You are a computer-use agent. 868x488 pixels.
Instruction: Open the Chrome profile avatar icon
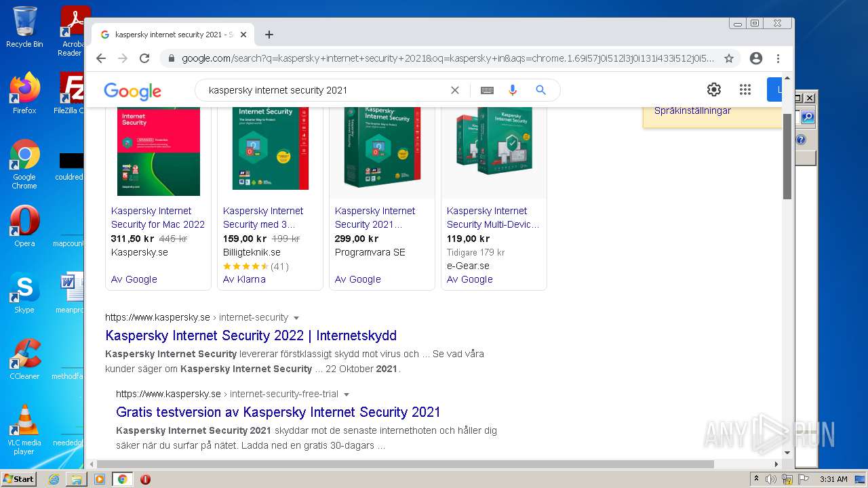756,58
